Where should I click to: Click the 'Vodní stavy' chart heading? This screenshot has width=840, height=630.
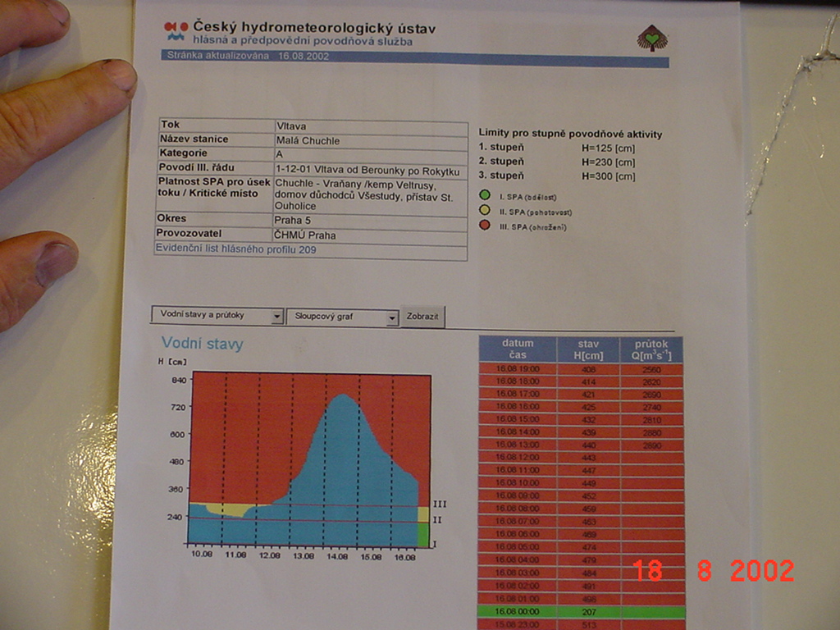pos(202,343)
